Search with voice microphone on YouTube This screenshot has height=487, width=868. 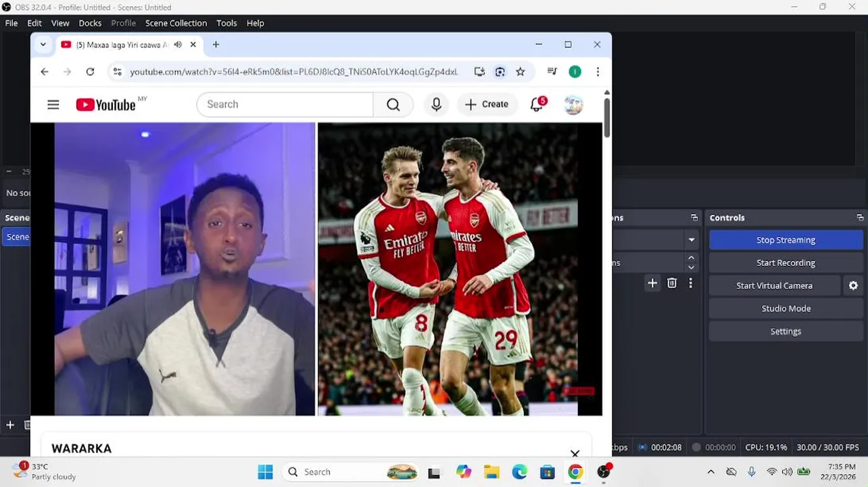pos(436,104)
